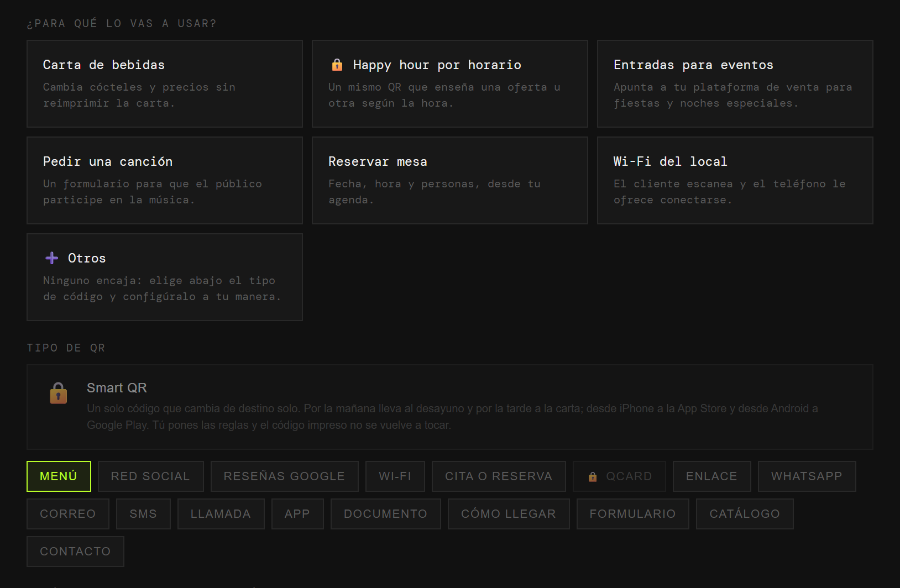This screenshot has width=900, height=588.
Task: Select the WI-FI QR type chip
Action: pos(395,476)
